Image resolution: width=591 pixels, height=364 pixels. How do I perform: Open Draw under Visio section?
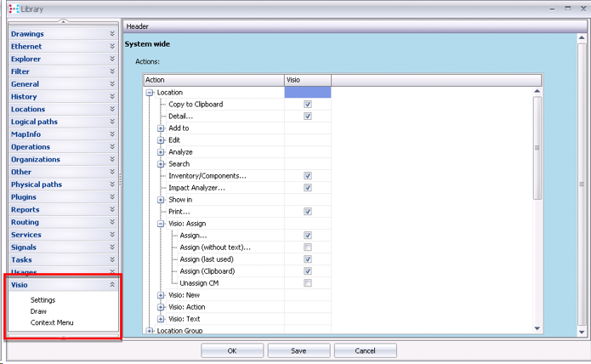click(x=38, y=311)
